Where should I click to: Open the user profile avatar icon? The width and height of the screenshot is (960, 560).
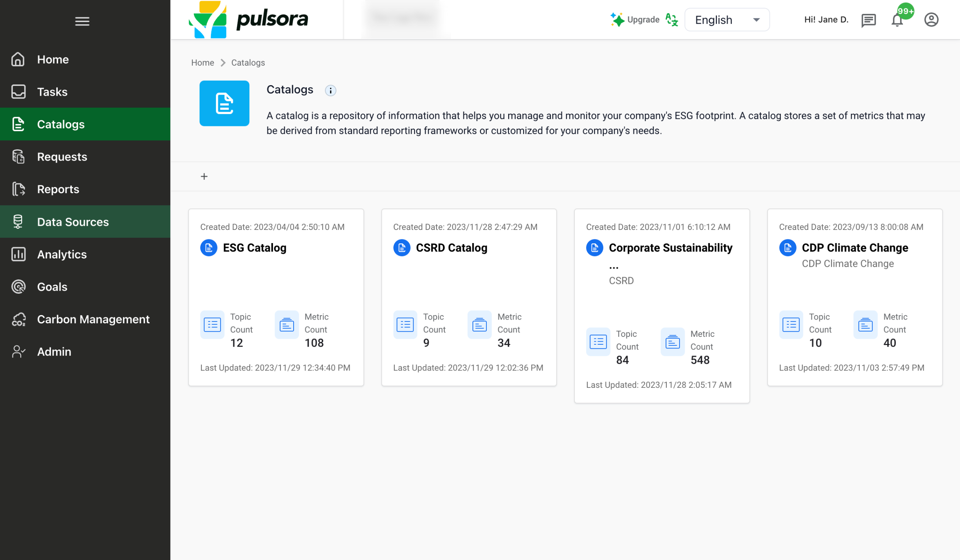click(x=931, y=20)
